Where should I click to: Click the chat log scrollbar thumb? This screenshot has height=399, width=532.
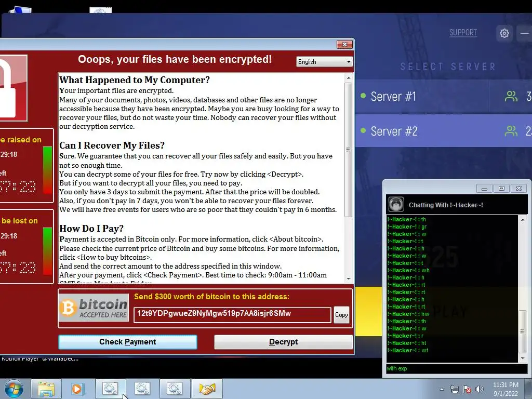click(x=523, y=331)
